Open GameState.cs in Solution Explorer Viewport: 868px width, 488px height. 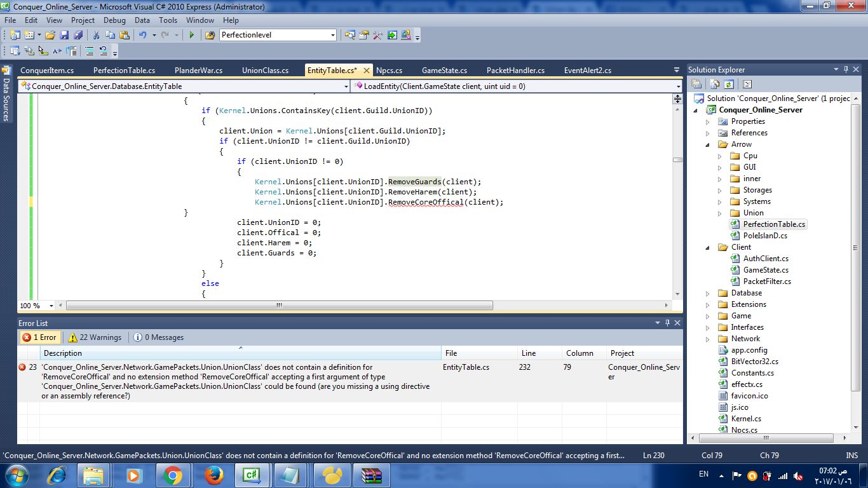point(766,270)
